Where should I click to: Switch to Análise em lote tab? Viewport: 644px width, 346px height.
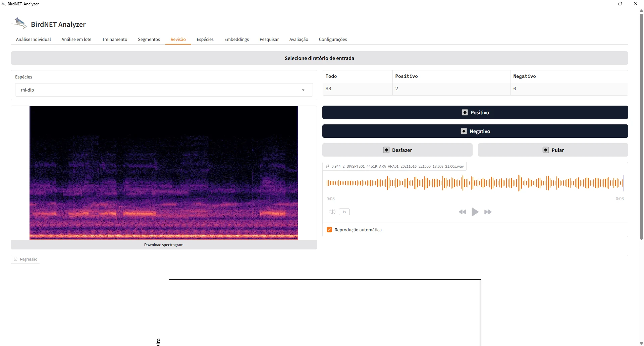click(76, 39)
